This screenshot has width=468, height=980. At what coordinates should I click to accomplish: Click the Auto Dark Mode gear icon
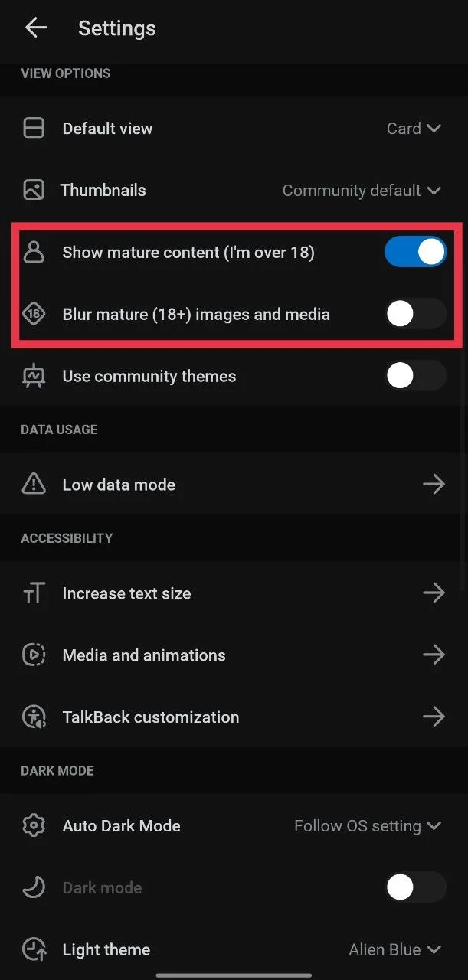point(34,825)
